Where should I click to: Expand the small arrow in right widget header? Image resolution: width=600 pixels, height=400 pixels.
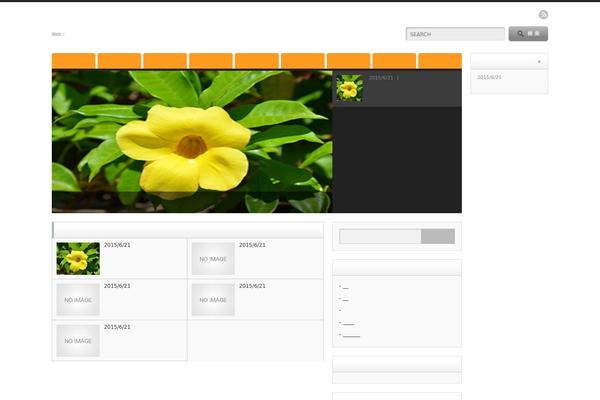(539, 62)
